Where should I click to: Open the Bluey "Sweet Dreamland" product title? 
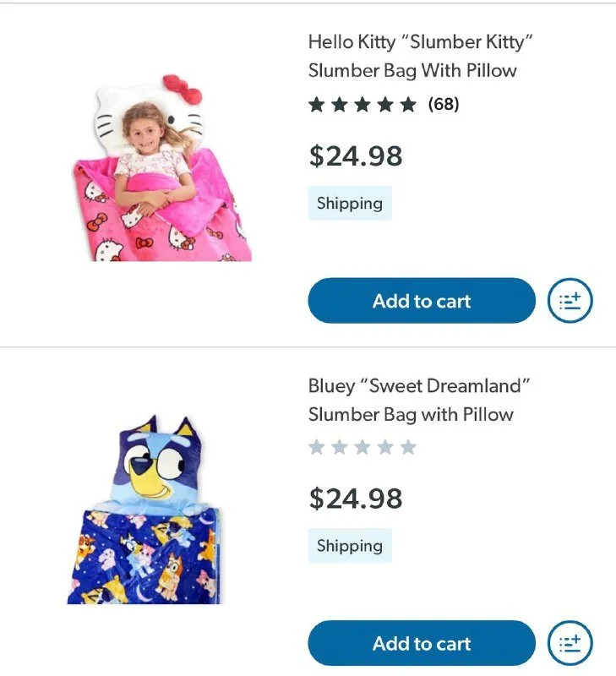click(419, 400)
